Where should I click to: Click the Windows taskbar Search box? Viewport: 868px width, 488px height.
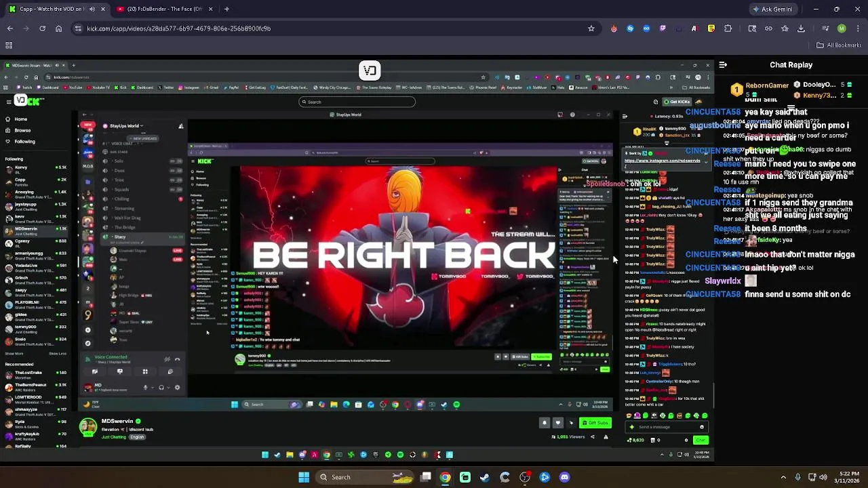click(x=366, y=477)
